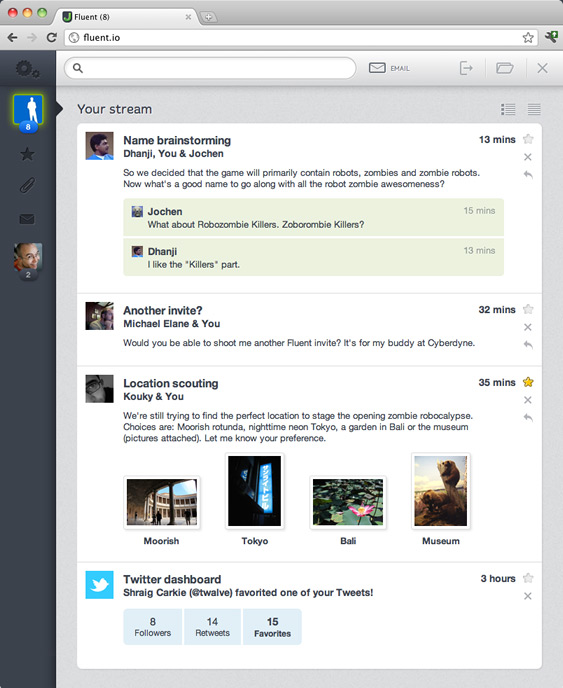Screen dimensions: 563x688
Task: Click the Twitter bird icon
Action: [x=100, y=585]
